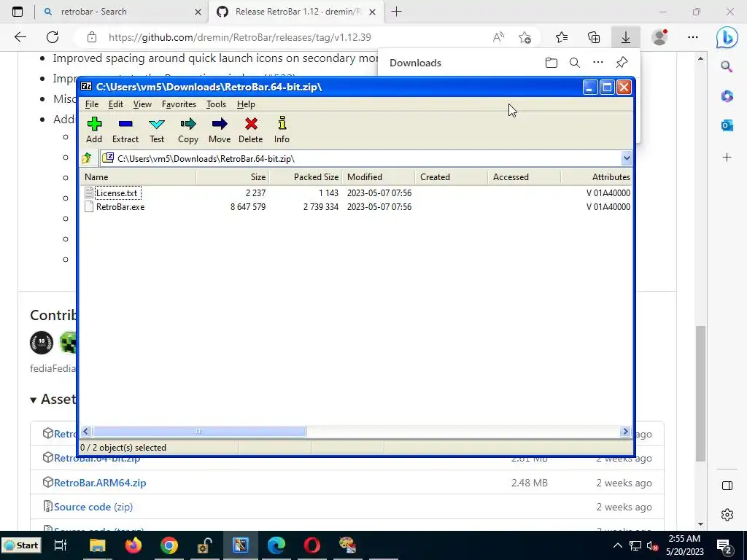747x560 pixels.
Task: Switch to the retrobar - Search tab
Action: click(x=119, y=12)
